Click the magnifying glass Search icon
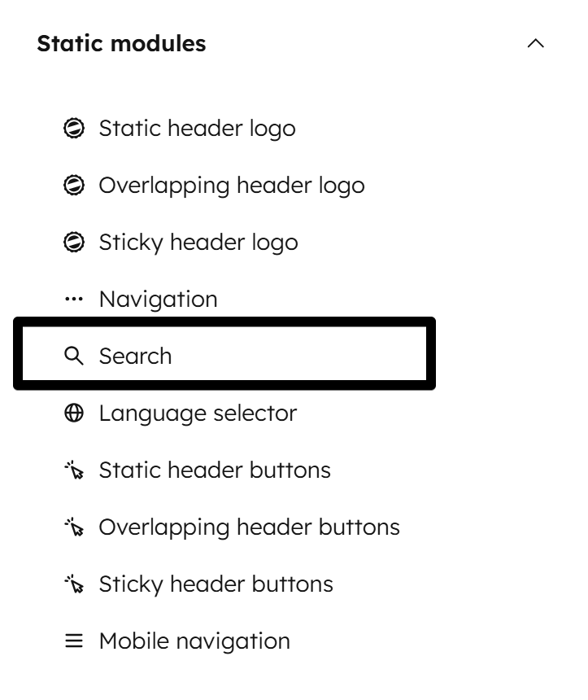The image size is (588, 700). pyautogui.click(x=76, y=356)
